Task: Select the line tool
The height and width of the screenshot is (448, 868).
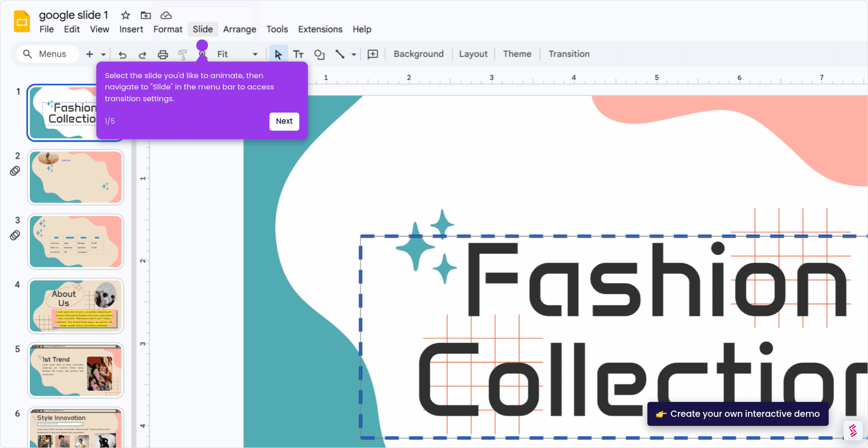Action: [340, 54]
